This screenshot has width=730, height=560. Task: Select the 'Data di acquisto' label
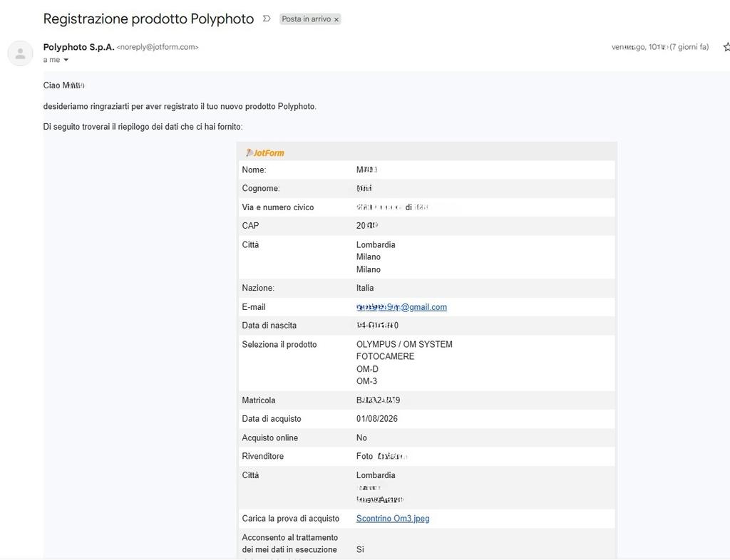coord(272,419)
